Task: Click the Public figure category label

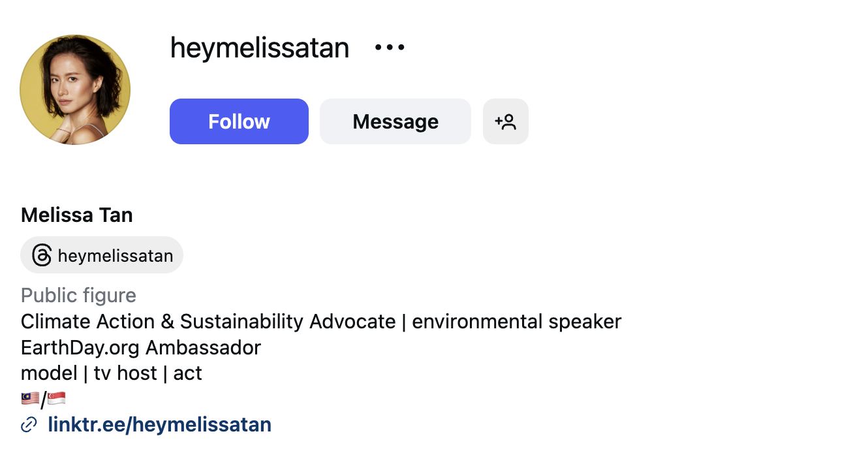Action: click(x=78, y=295)
